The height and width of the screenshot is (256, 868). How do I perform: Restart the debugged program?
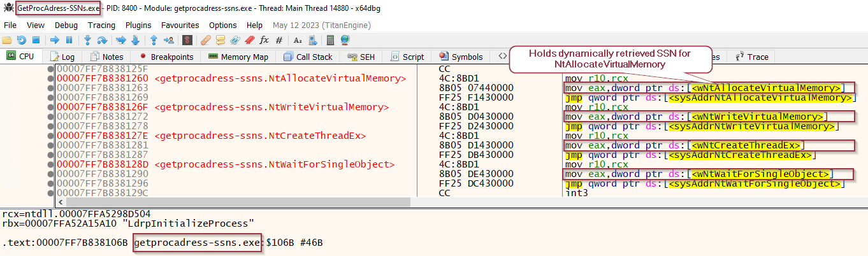click(x=21, y=39)
